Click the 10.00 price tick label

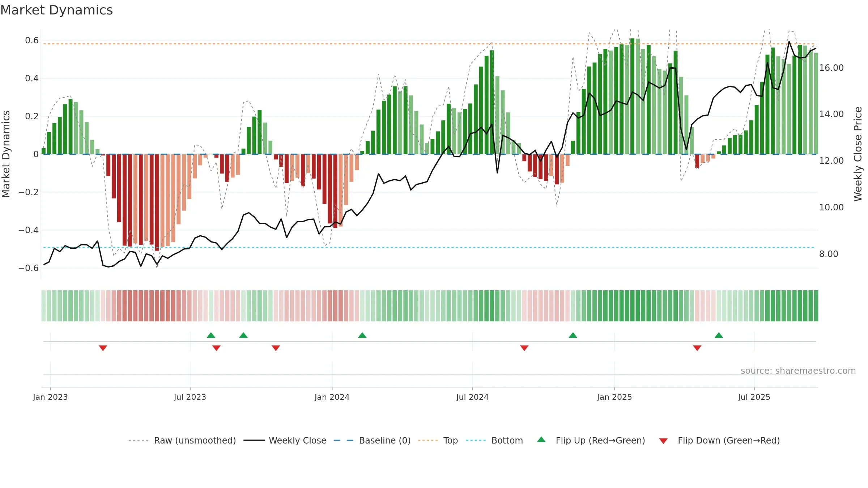pyautogui.click(x=831, y=207)
